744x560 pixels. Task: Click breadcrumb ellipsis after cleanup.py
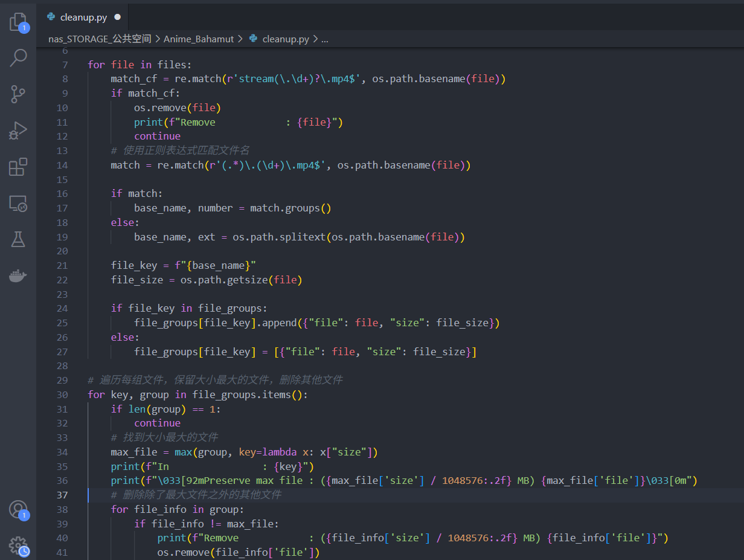[325, 39]
